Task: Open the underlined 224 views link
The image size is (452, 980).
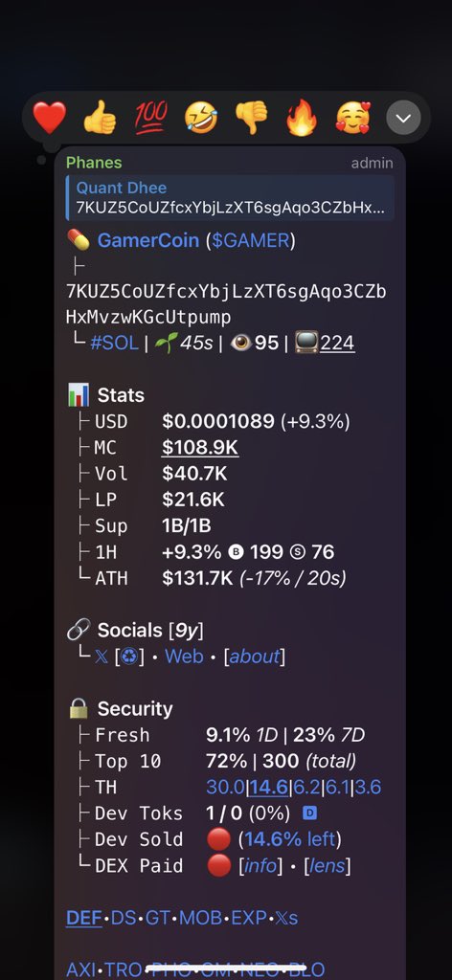Action: pos(337,344)
